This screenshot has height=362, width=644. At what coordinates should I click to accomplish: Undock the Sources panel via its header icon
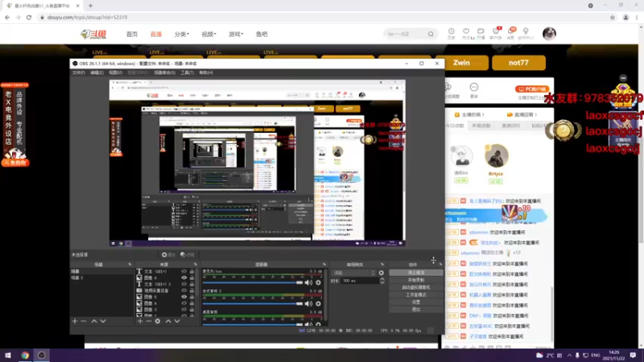[195, 265]
